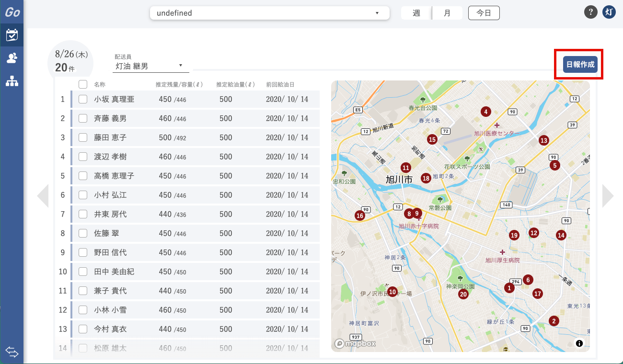Check the box for 兼子 貴代
This screenshot has height=364, width=623.
click(x=83, y=291)
